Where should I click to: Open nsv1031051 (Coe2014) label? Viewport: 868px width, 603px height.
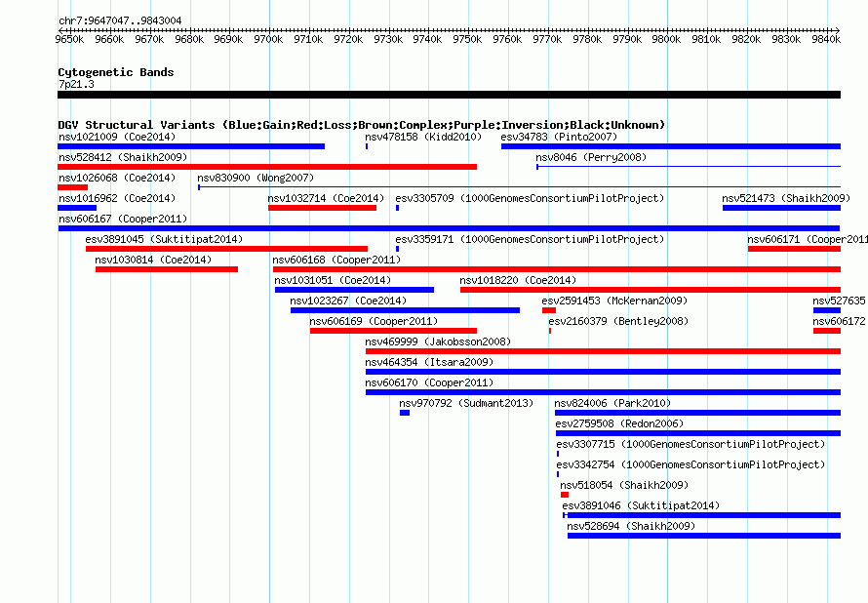(333, 280)
